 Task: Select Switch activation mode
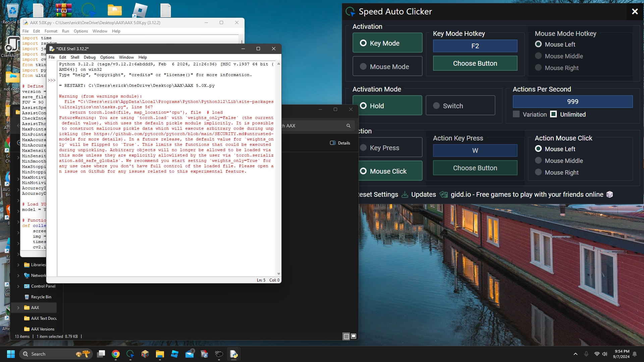460,106
